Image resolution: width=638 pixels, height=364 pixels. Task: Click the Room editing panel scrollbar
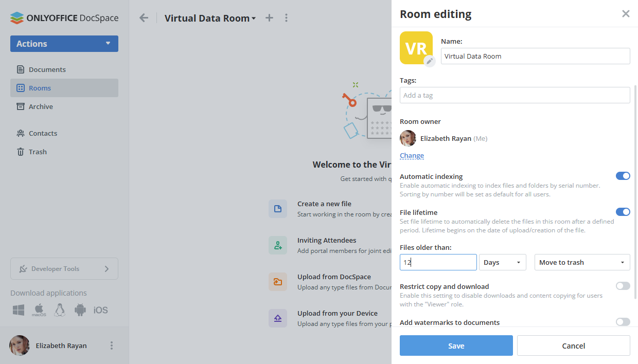(635, 193)
